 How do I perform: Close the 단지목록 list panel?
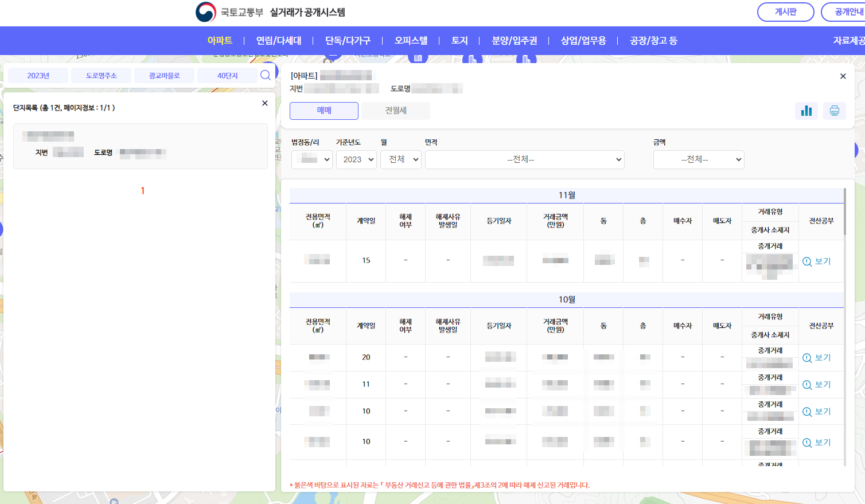pos(264,103)
